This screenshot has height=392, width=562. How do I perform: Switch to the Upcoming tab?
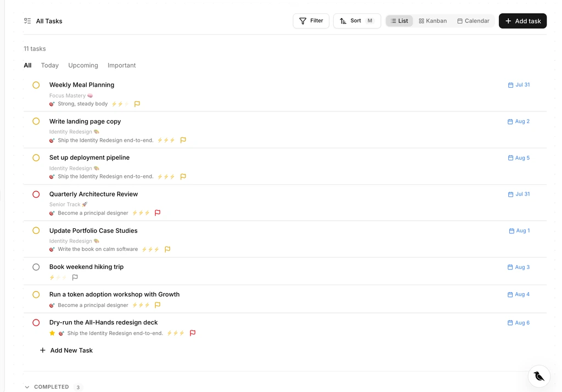[83, 65]
